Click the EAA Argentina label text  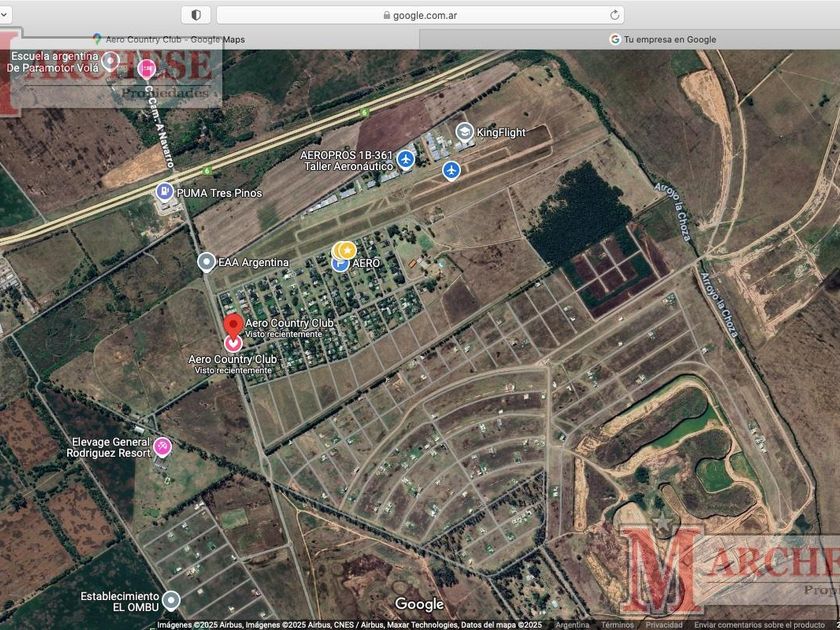253,262
